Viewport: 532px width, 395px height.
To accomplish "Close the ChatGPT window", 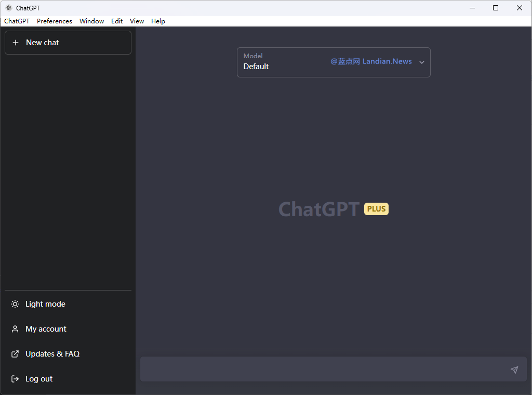I will click(x=520, y=8).
